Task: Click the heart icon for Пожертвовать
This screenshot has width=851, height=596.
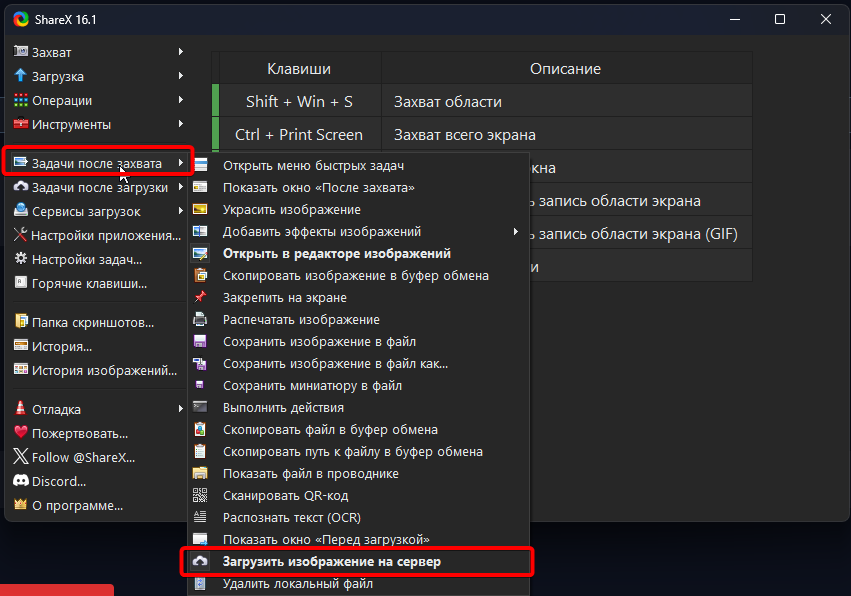Action: (x=21, y=433)
